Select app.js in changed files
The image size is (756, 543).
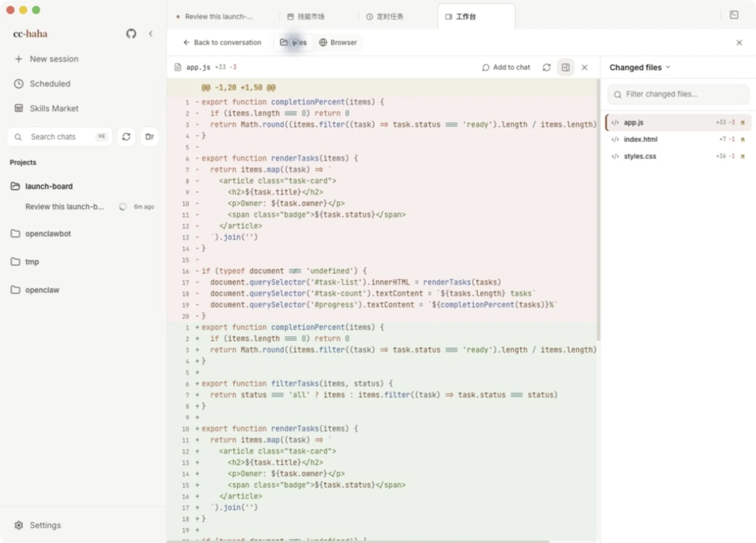coord(678,123)
